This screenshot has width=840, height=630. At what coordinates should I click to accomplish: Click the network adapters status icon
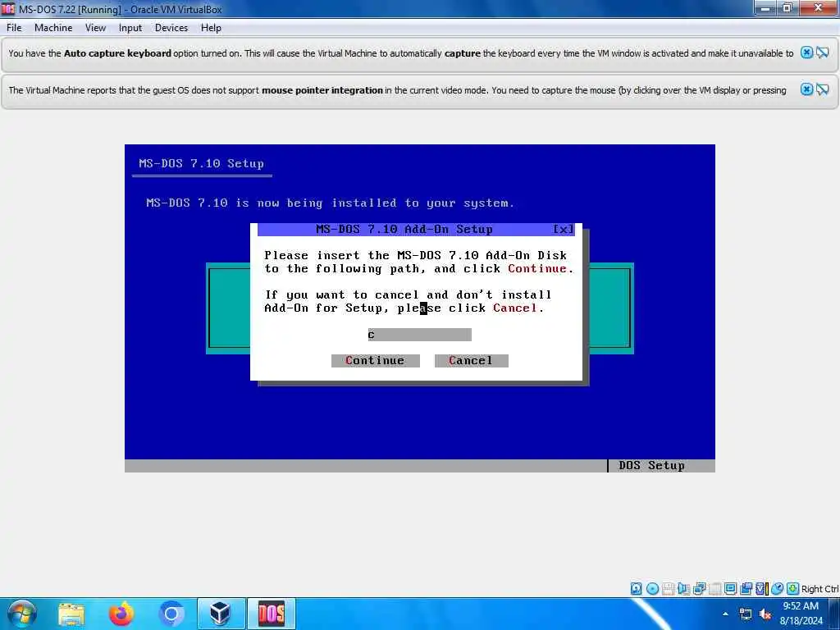click(x=699, y=589)
